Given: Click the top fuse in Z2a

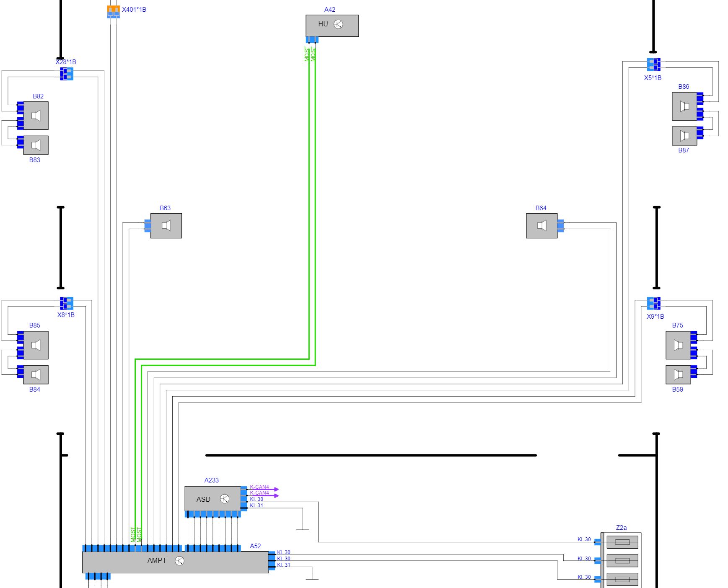Looking at the screenshot, I should coord(622,542).
